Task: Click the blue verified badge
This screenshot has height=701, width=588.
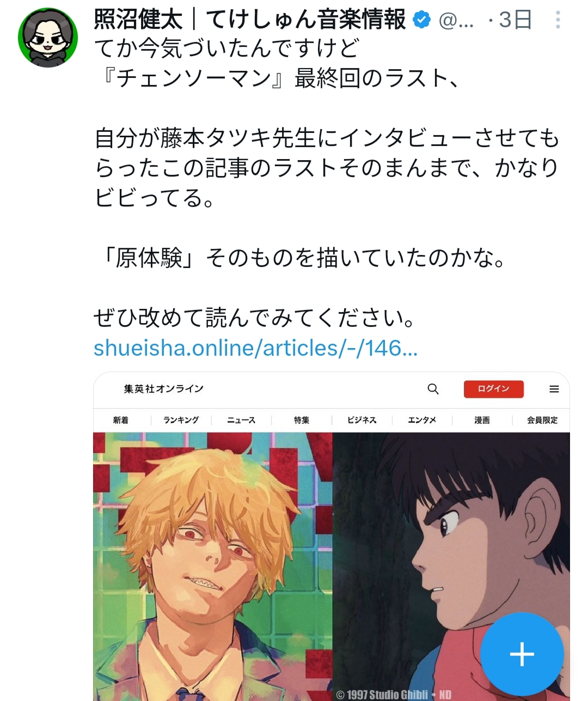Action: click(421, 20)
